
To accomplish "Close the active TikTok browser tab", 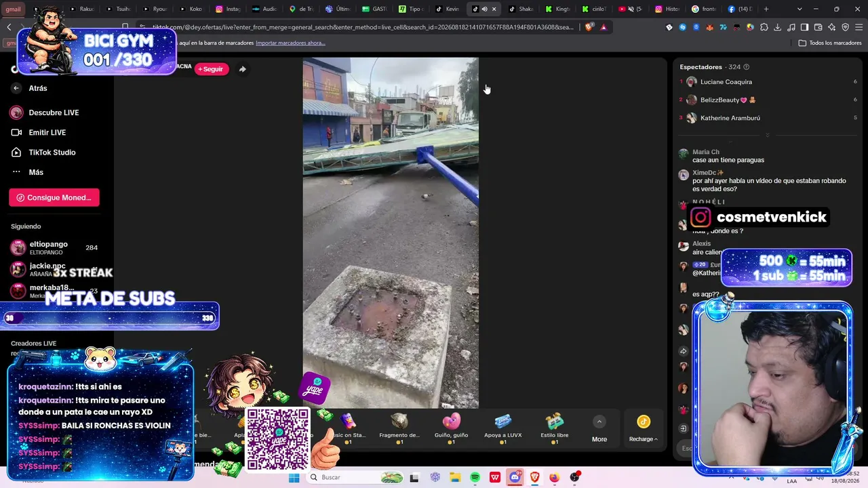I will pos(494,9).
